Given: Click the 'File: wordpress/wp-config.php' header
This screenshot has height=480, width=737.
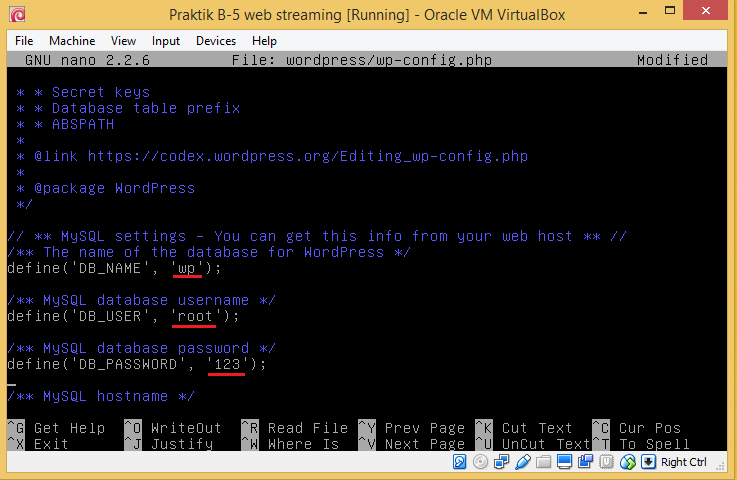Looking at the screenshot, I should tap(362, 60).
